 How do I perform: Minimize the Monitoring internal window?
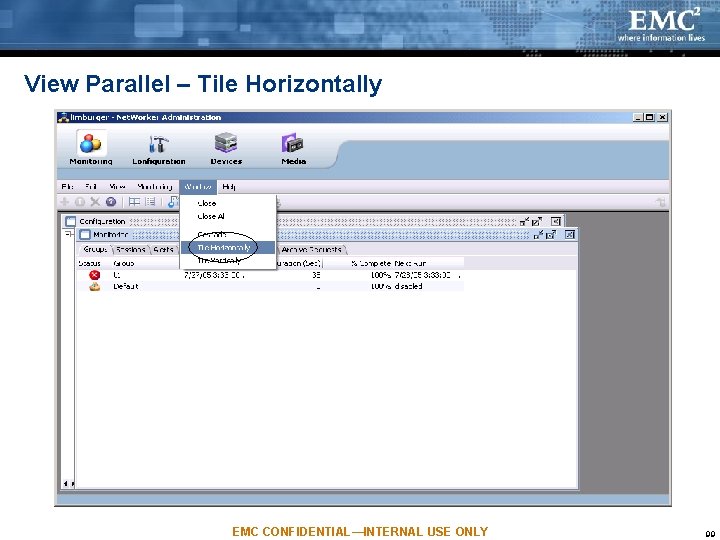[x=538, y=235]
